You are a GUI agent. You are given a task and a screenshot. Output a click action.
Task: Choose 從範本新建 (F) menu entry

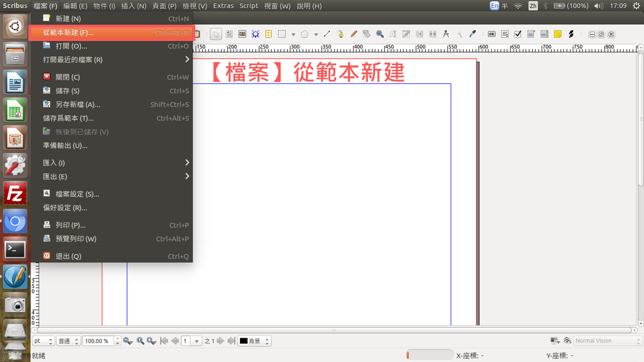pyautogui.click(x=112, y=32)
